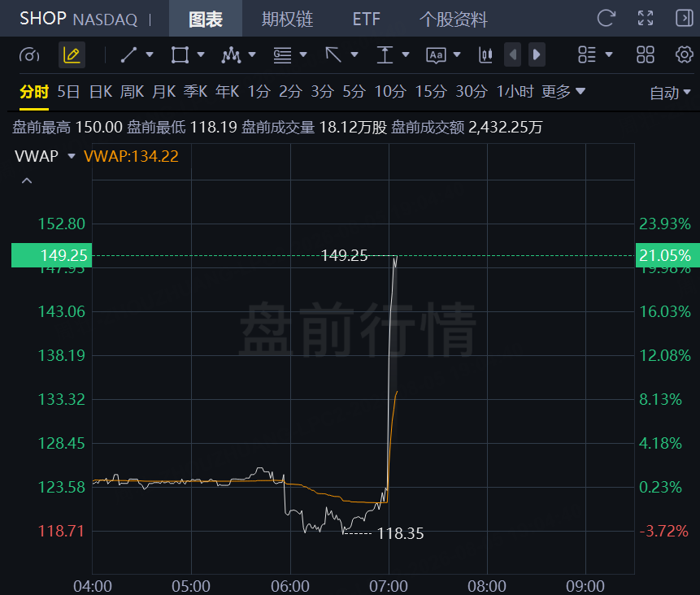
Task: Collapse the side panel icon
Action: pos(684,19)
